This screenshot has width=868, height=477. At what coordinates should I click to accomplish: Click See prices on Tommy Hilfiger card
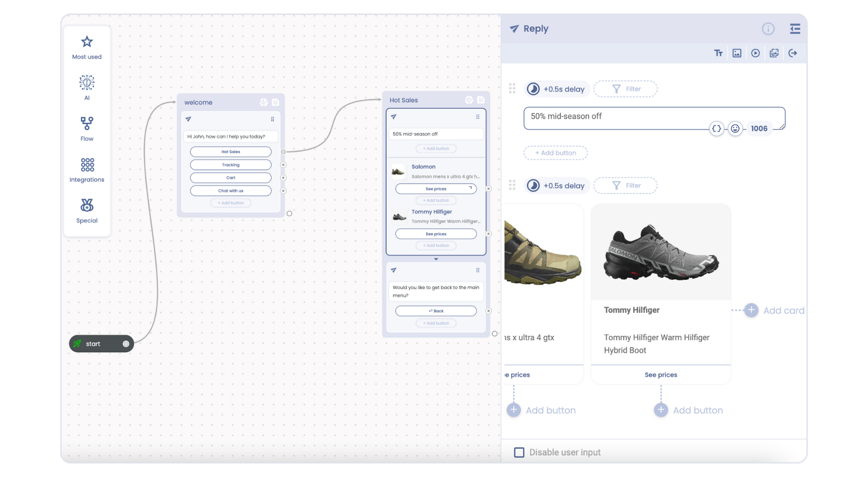click(661, 375)
